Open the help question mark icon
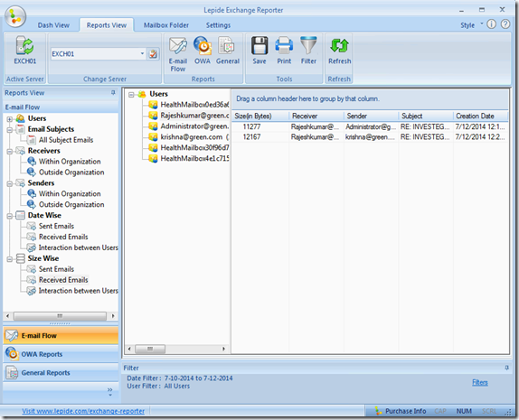519x420 pixels. 505,24
